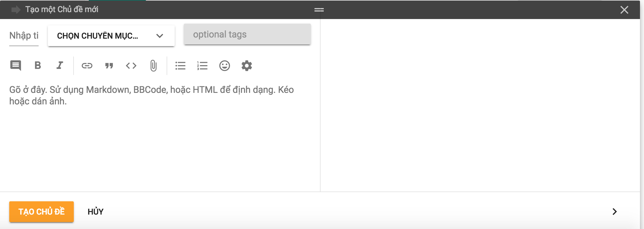Close the new topic composer panel
The height and width of the screenshot is (229, 644).
(624, 10)
